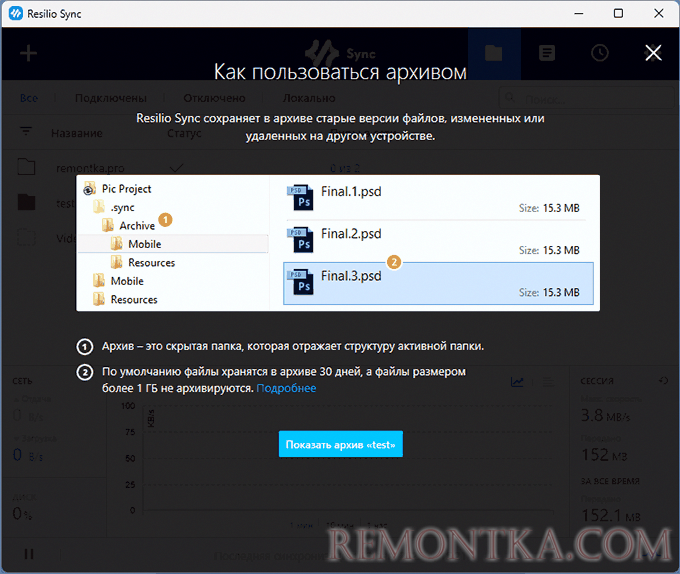680x574 pixels.
Task: Switch to the 'Подключены' filter tab
Action: click(111, 98)
